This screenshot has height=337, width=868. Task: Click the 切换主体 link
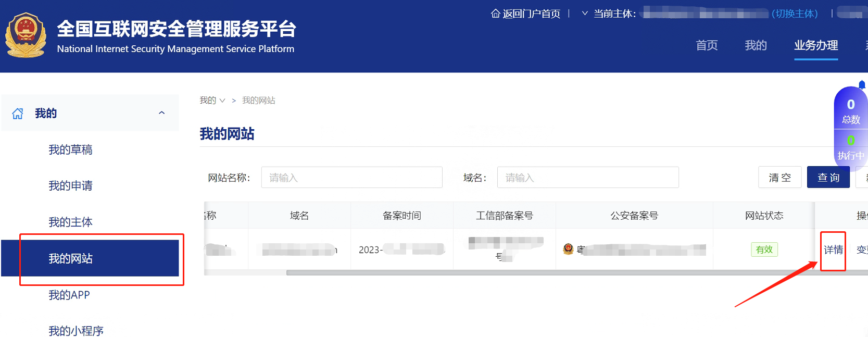(x=795, y=14)
